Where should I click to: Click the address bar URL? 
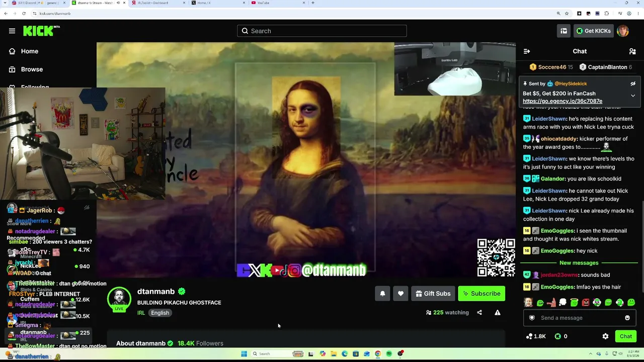coord(55,14)
